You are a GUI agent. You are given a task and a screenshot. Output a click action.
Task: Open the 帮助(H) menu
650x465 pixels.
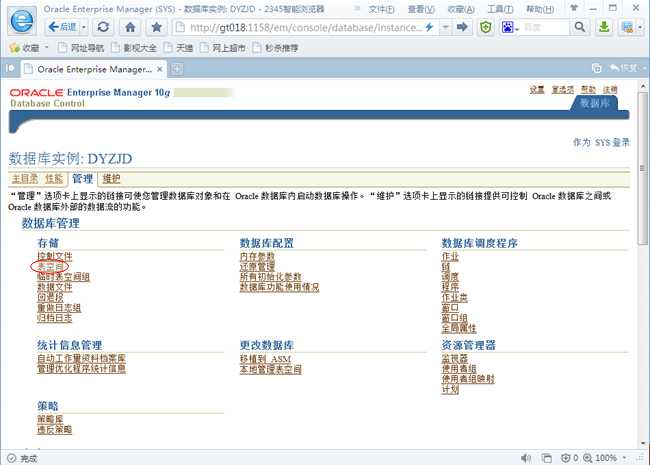[540, 9]
